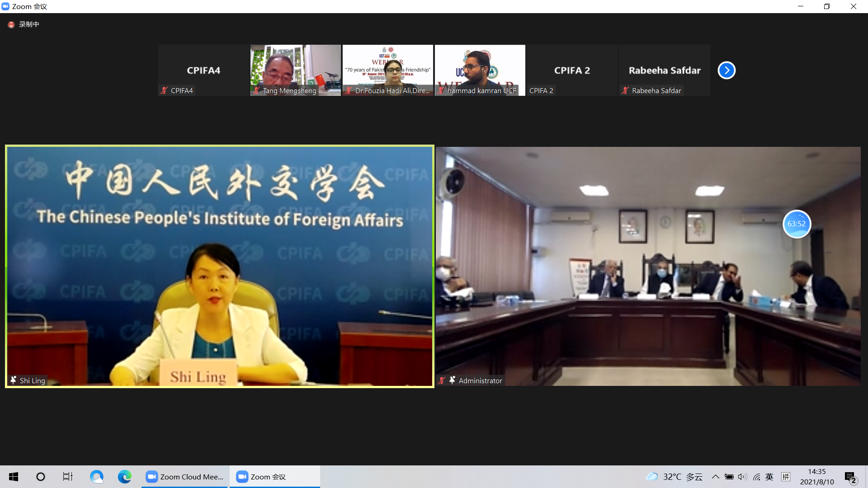Close the Zoom meeting window
The image size is (868, 488).
tap(854, 6)
